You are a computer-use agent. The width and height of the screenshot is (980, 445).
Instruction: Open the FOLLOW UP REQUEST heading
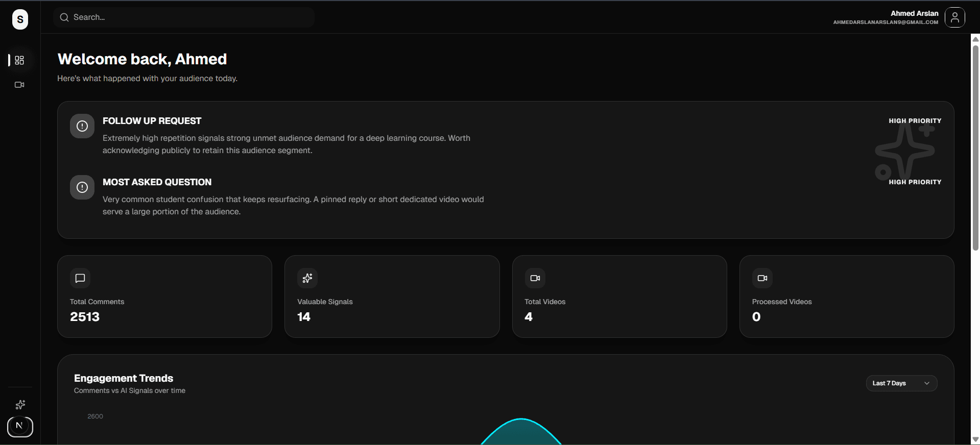point(152,121)
